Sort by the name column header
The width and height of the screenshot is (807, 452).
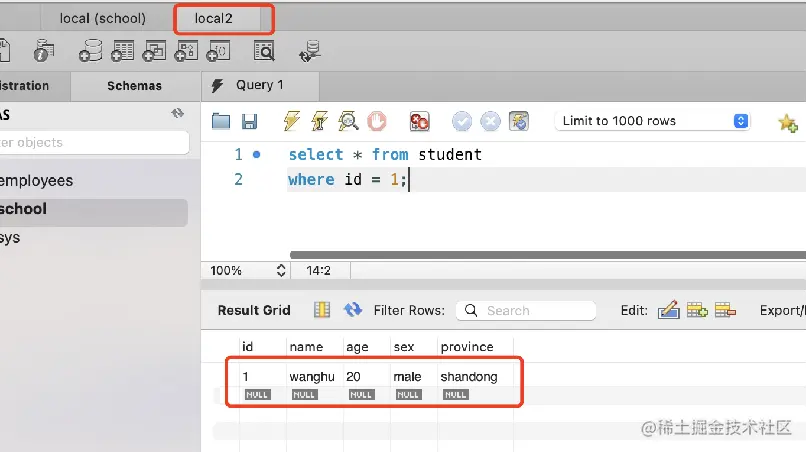point(314,347)
